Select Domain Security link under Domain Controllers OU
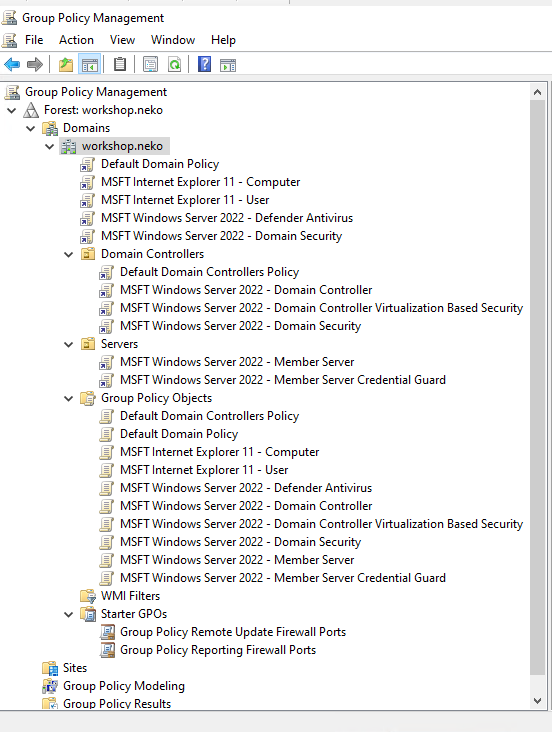This screenshot has width=552, height=732. pos(241,326)
